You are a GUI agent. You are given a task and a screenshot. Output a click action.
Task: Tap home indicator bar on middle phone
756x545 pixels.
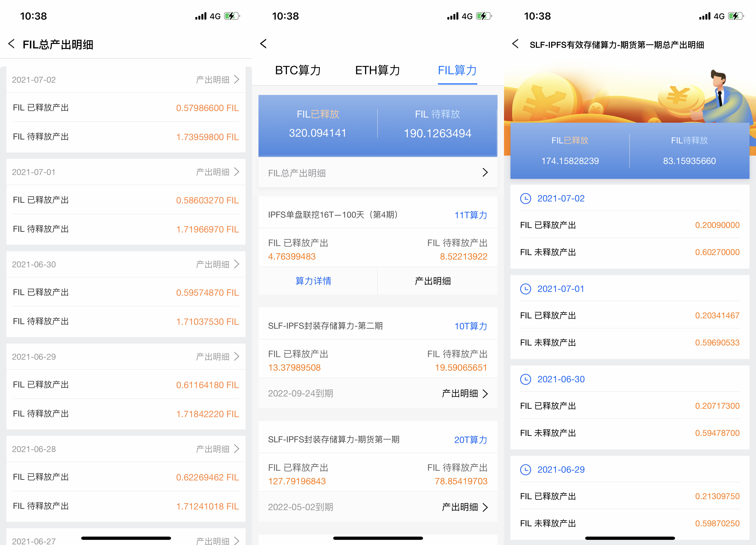pos(378,538)
